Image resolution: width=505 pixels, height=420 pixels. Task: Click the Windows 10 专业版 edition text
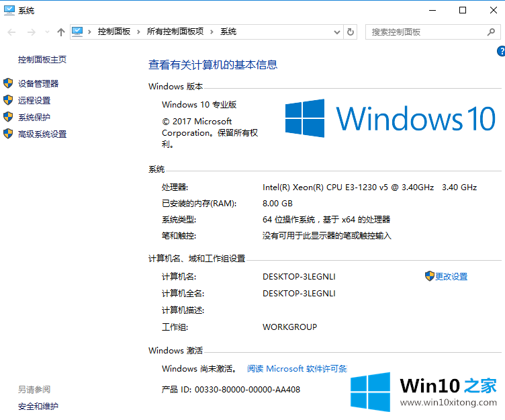click(199, 104)
